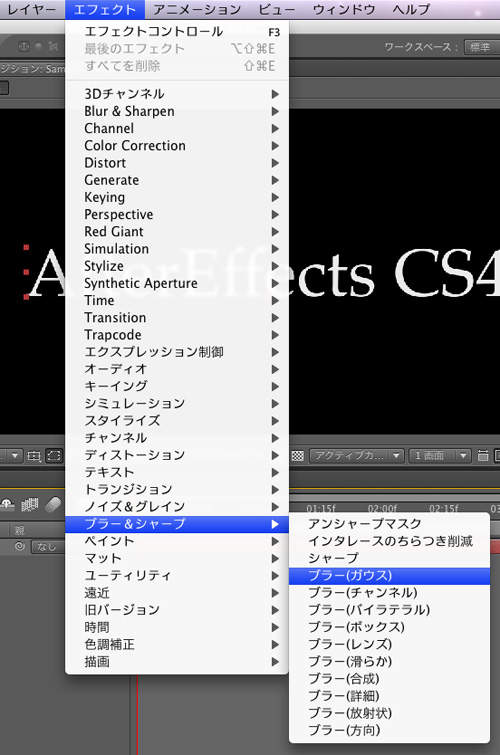Viewport: 500px width, 755px height.
Task: Expand the 色調補正 submenu
Action: (177, 644)
